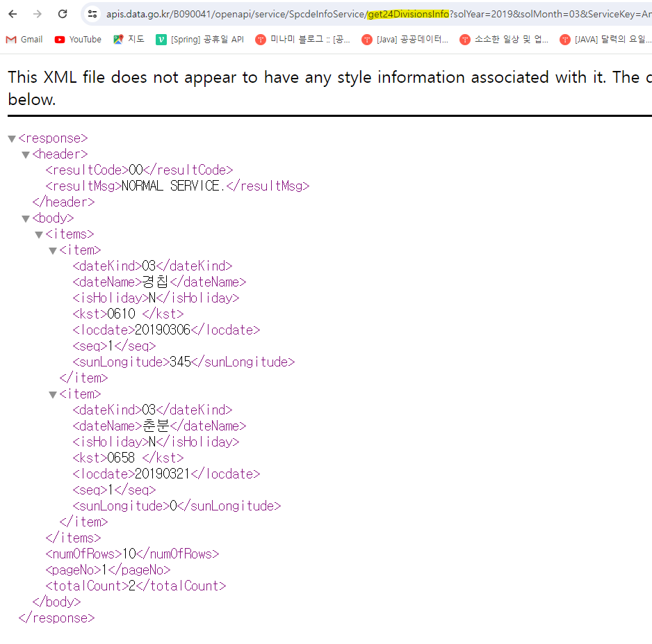Click the closing </body> tag
The image size is (652, 644).
tap(56, 602)
